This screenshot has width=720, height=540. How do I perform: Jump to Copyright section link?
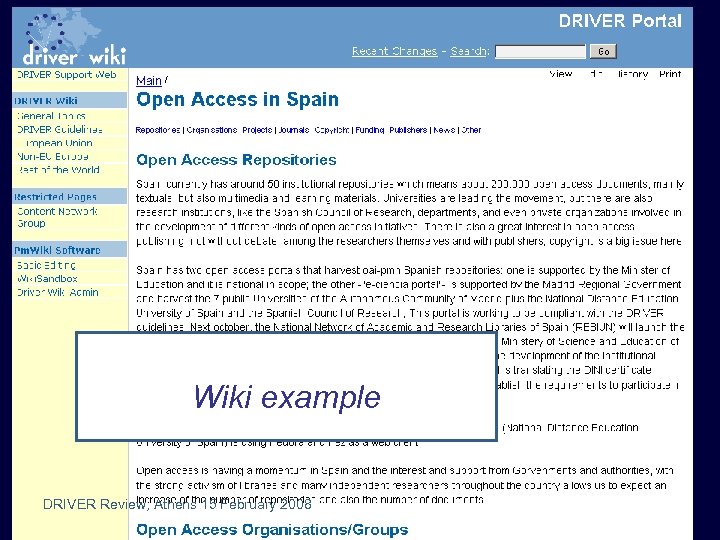(332, 130)
